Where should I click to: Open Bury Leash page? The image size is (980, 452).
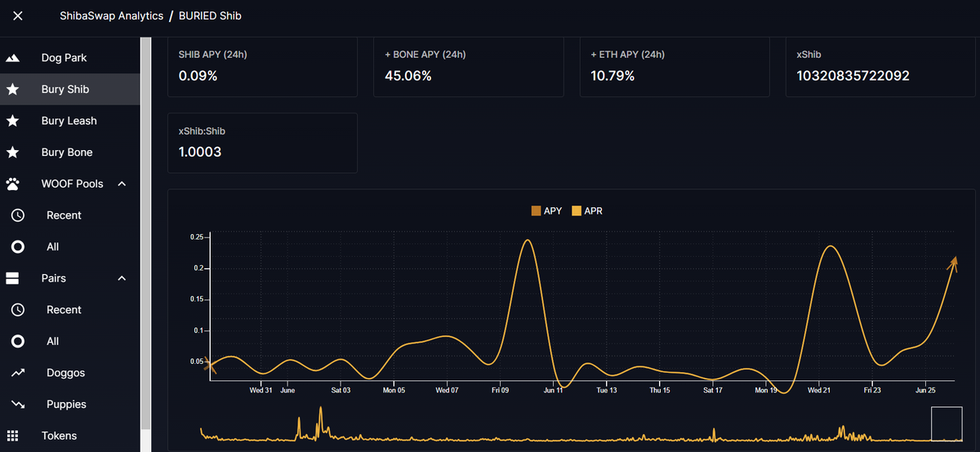(70, 121)
